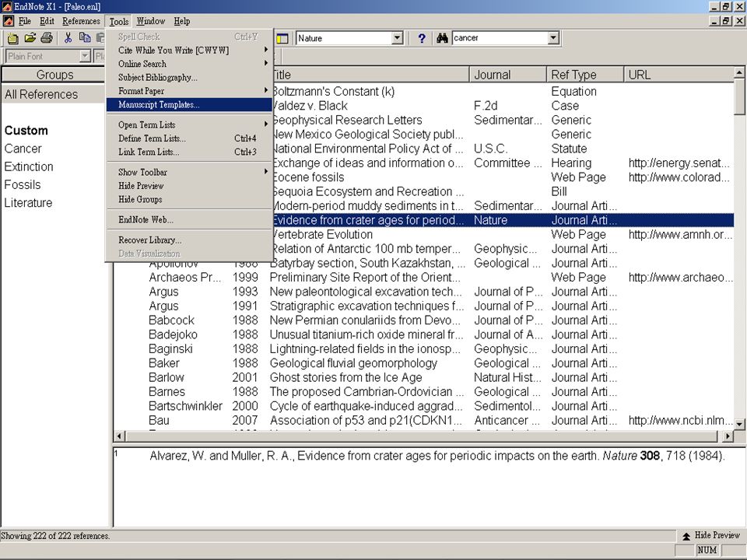
Task: Select Recover Library menu entry
Action: [189, 240]
